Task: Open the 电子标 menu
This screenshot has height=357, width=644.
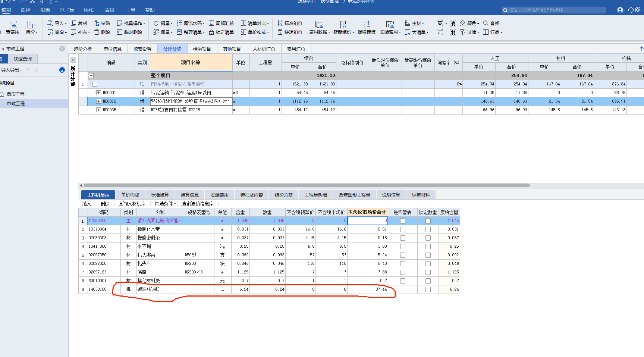Action: (x=67, y=10)
